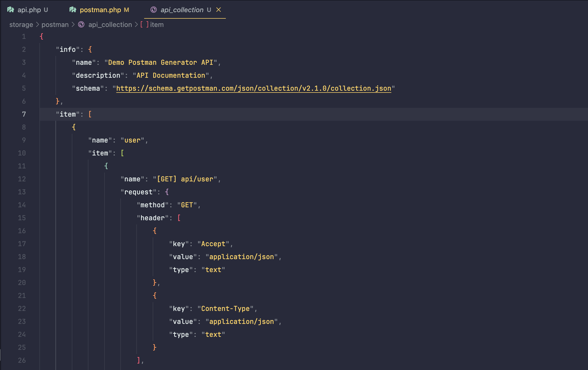Viewport: 588px width, 370px height.
Task: Click the value "user" on line 9
Action: (132, 140)
